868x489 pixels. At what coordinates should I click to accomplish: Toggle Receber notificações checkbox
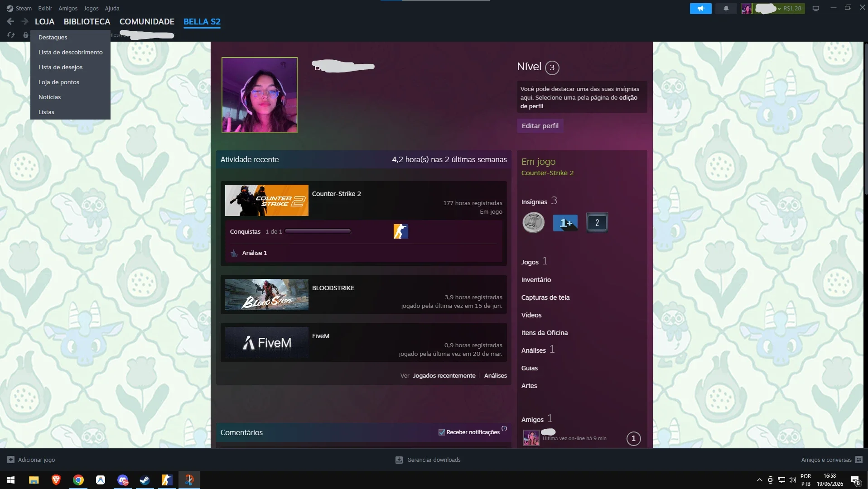coord(442,432)
